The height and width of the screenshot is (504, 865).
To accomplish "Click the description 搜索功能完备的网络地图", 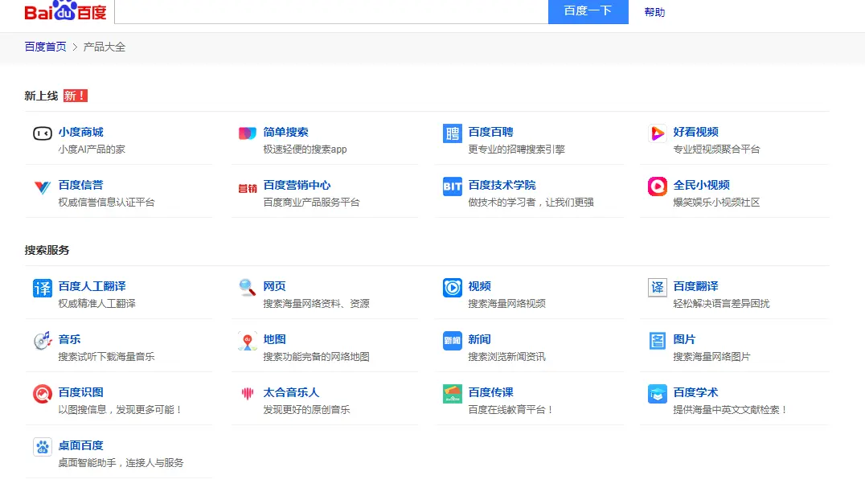I will click(x=316, y=356).
